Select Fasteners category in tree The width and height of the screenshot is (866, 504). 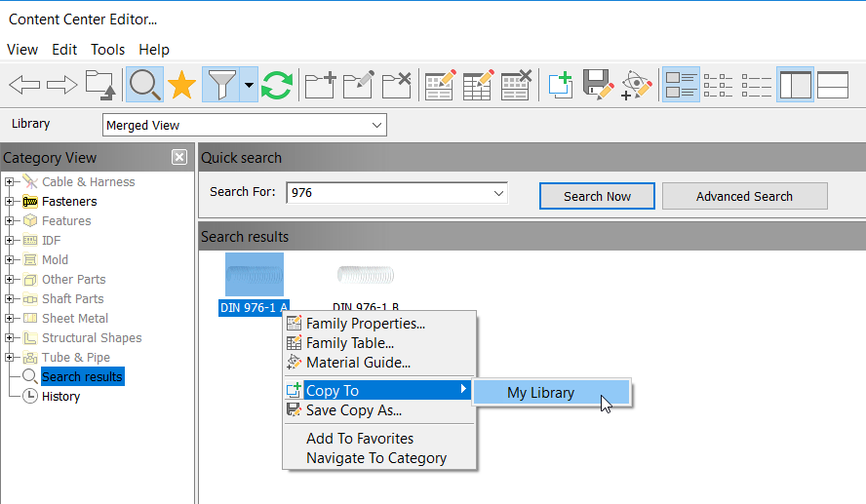pos(69,202)
